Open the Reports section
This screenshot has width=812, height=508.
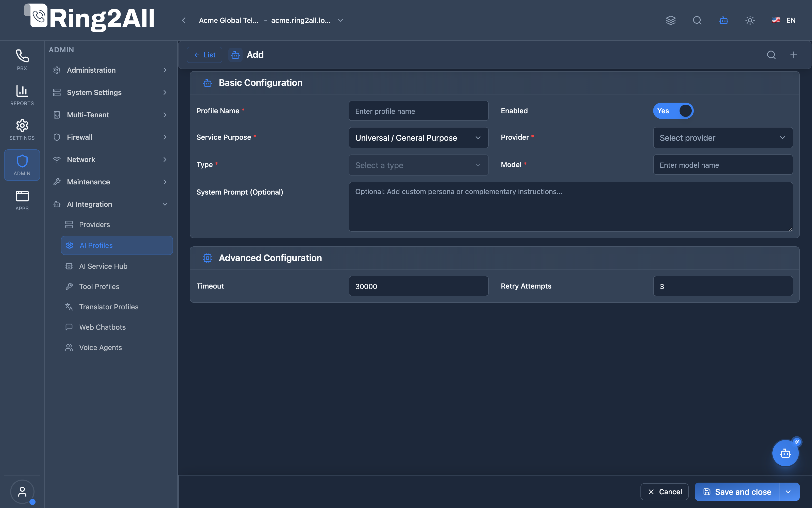pyautogui.click(x=22, y=96)
